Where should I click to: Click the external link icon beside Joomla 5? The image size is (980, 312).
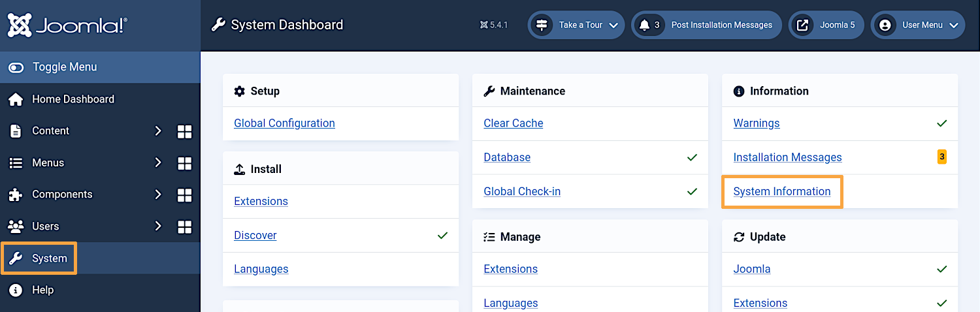tap(802, 25)
